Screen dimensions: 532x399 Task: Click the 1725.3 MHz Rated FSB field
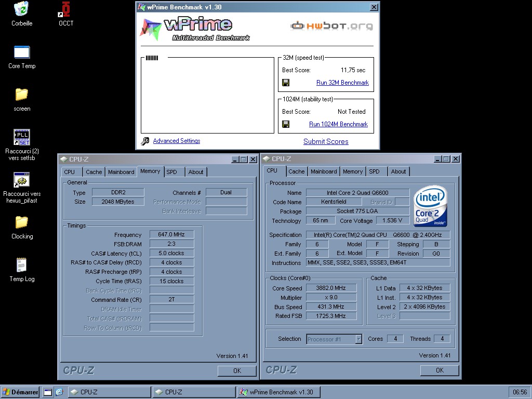tap(331, 316)
